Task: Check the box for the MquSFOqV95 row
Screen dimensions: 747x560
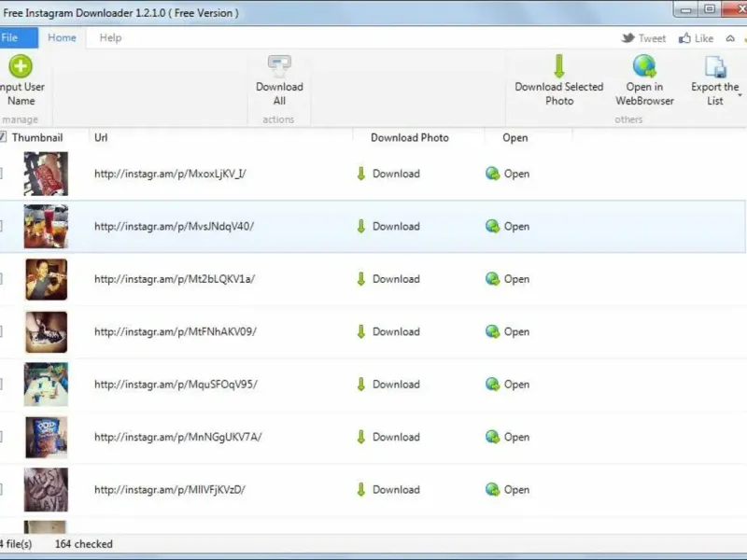Action: (x=1, y=385)
